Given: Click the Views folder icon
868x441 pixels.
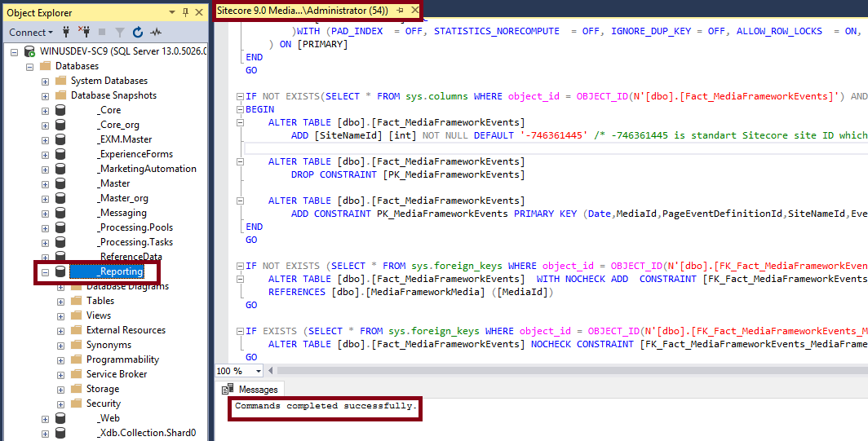Looking at the screenshot, I should pos(77,315).
